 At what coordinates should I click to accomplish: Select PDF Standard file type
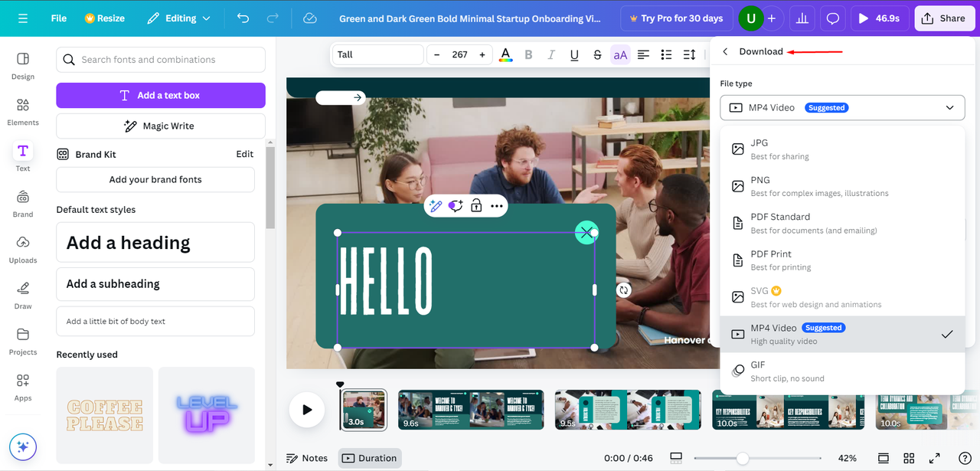click(842, 223)
